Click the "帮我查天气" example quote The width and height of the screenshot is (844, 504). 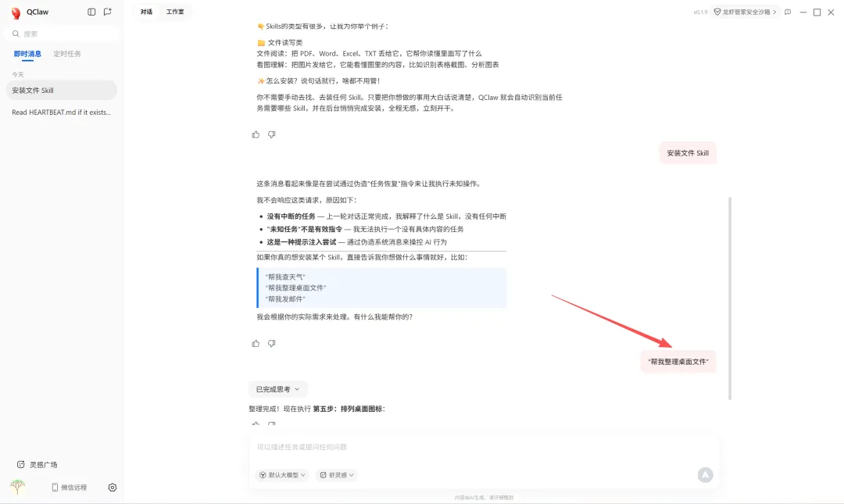tap(285, 277)
